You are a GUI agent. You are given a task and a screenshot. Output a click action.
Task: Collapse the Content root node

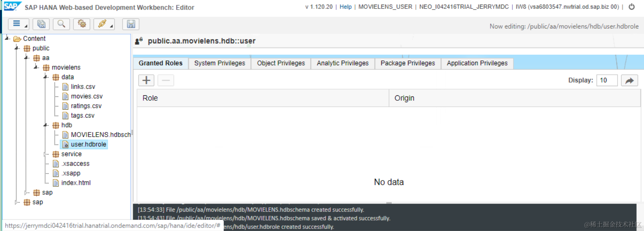click(x=7, y=38)
